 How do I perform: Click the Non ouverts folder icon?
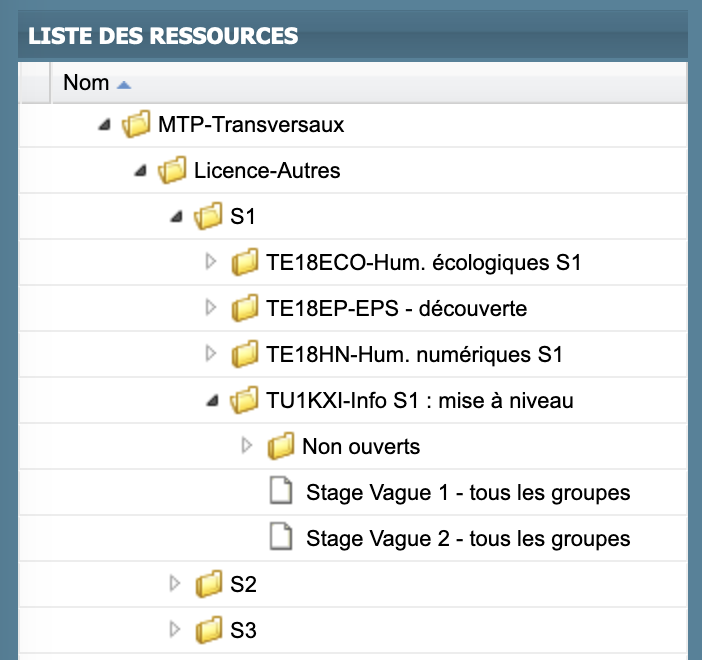[x=281, y=446]
